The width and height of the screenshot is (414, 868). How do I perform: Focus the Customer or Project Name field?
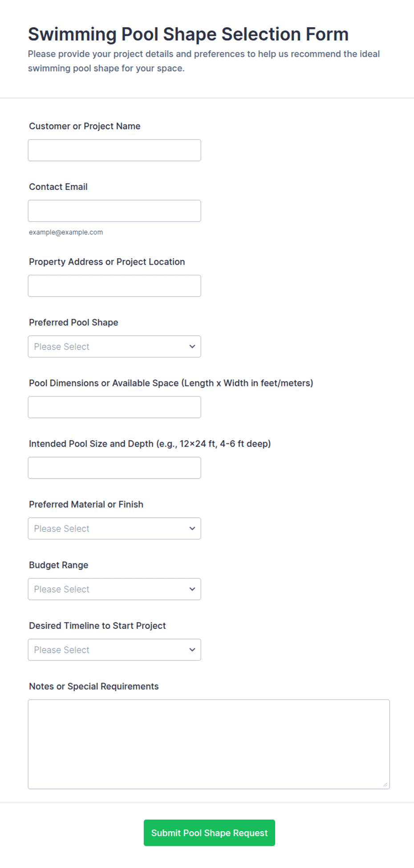click(x=114, y=150)
